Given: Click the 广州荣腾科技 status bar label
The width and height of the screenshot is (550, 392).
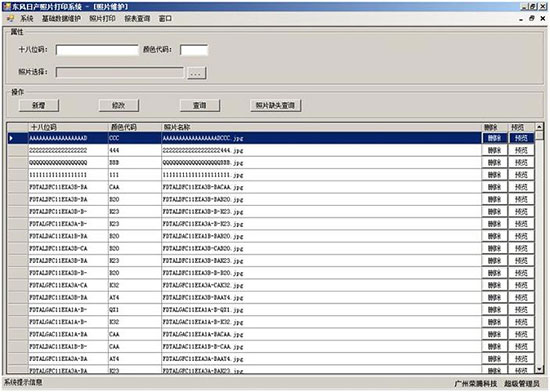Looking at the screenshot, I should click(x=476, y=384).
